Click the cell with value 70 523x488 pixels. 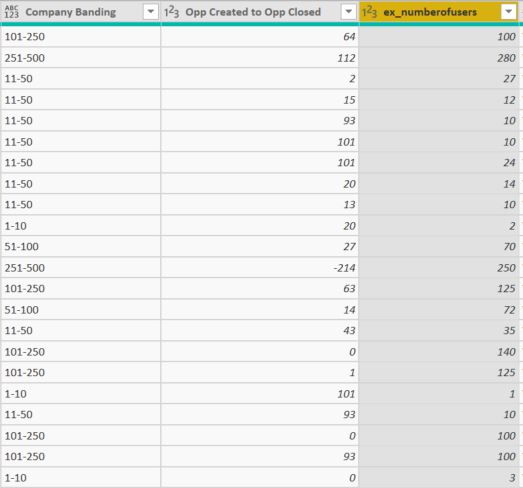[439, 247]
